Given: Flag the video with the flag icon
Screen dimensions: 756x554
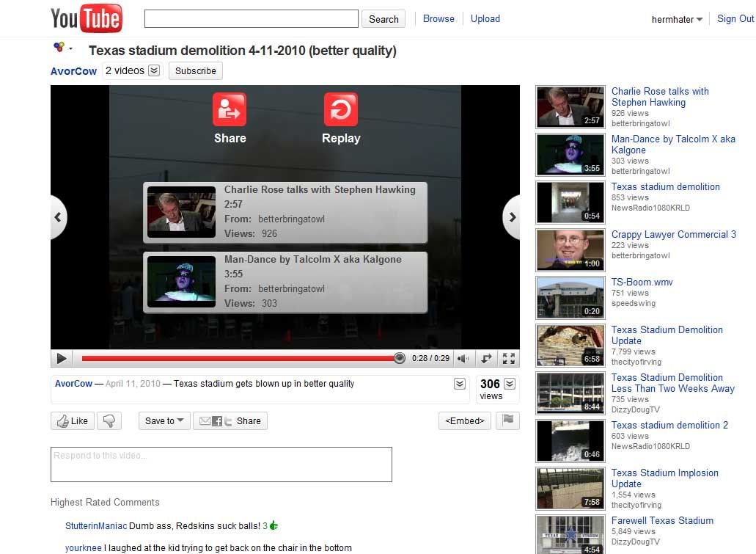Looking at the screenshot, I should point(507,420).
